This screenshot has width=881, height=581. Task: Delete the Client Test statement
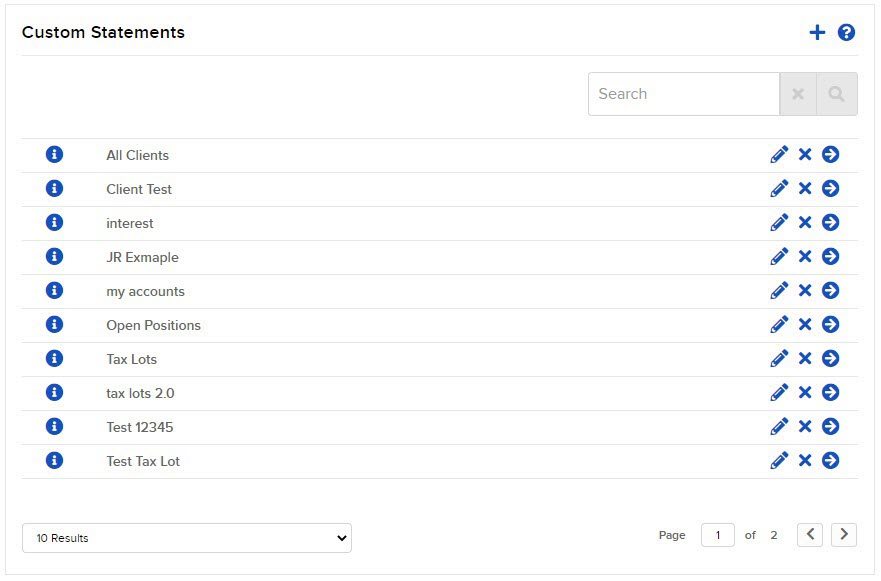(805, 188)
